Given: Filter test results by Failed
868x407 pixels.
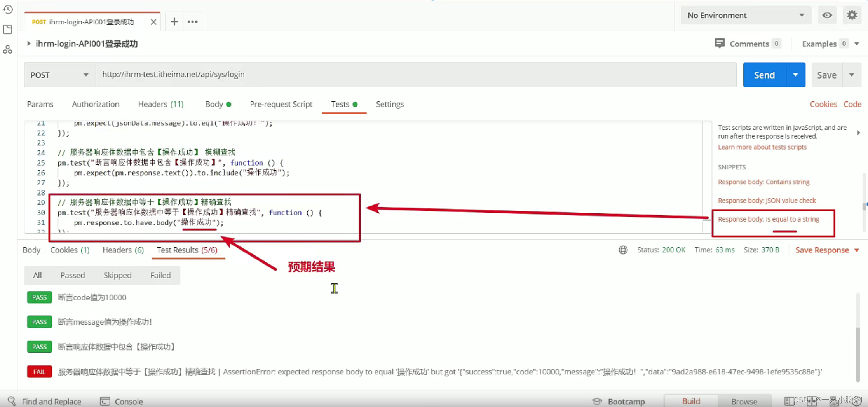Looking at the screenshot, I should click(160, 275).
